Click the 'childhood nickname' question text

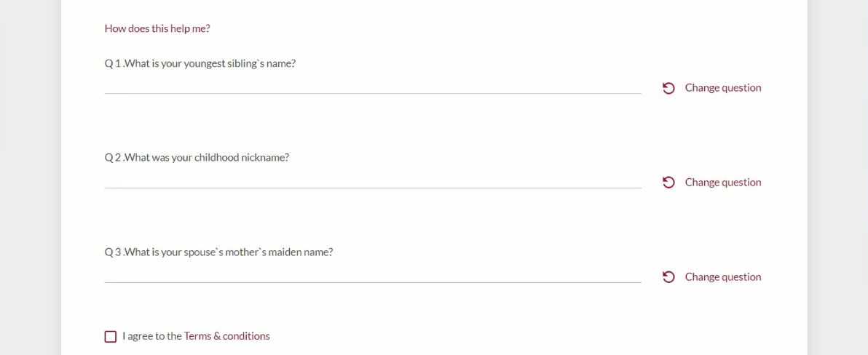[208, 158]
